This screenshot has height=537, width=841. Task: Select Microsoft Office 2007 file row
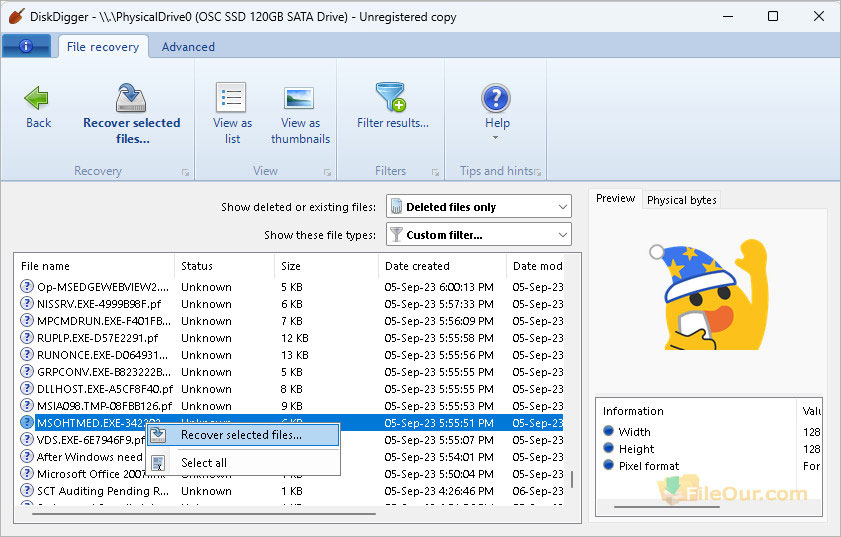coord(290,474)
